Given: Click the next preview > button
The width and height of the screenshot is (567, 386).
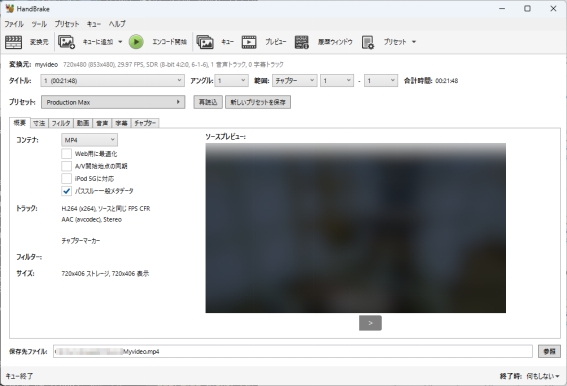Looking at the screenshot, I should (x=370, y=323).
